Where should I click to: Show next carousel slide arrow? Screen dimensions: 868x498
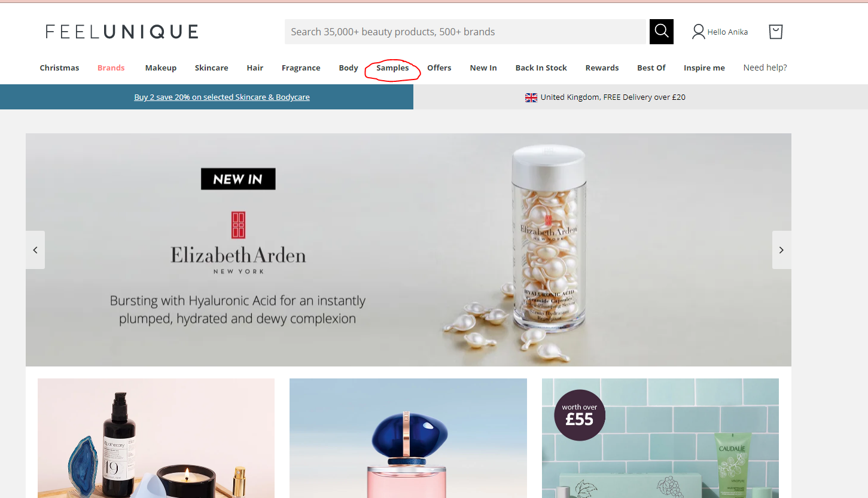tap(781, 250)
